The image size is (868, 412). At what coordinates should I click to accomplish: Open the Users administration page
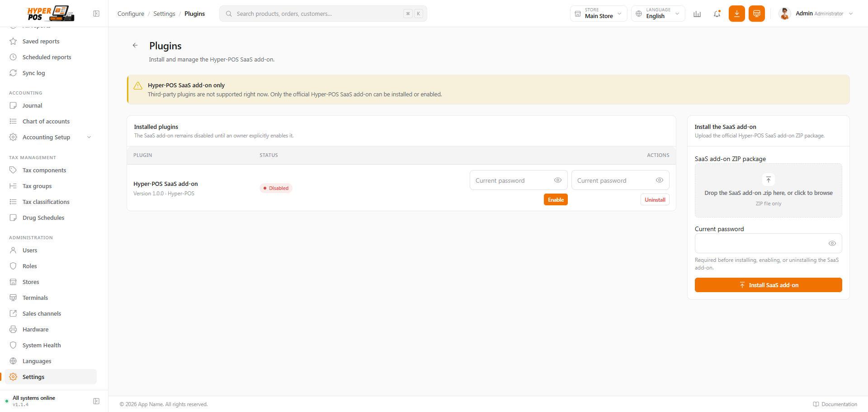coord(51,251)
